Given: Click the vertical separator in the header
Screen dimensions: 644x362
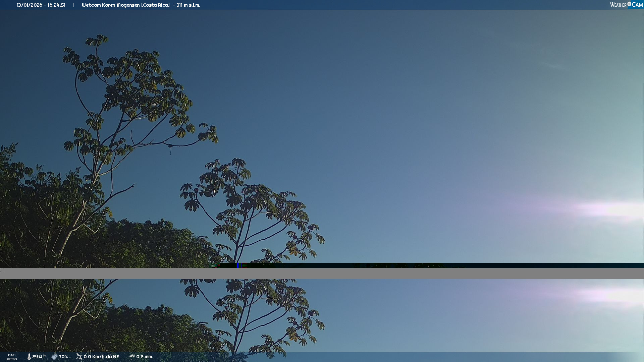Looking at the screenshot, I should click(x=73, y=5).
